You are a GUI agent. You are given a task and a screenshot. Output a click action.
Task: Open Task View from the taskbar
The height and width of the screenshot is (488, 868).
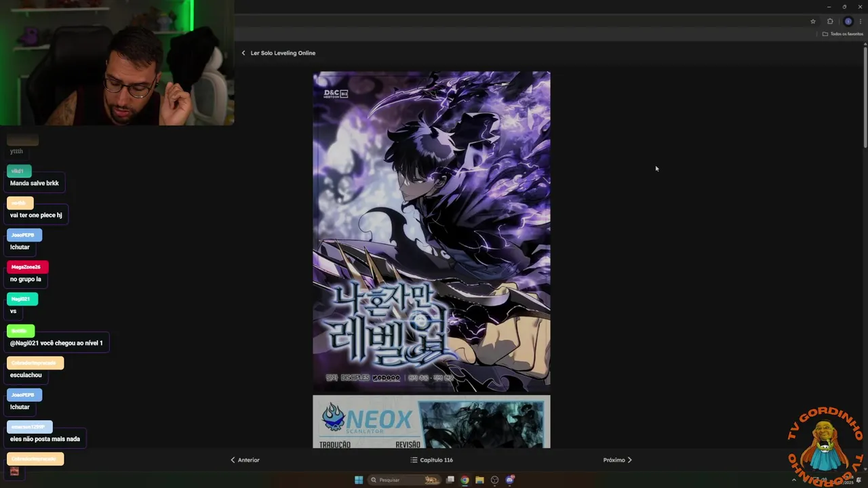(x=450, y=480)
